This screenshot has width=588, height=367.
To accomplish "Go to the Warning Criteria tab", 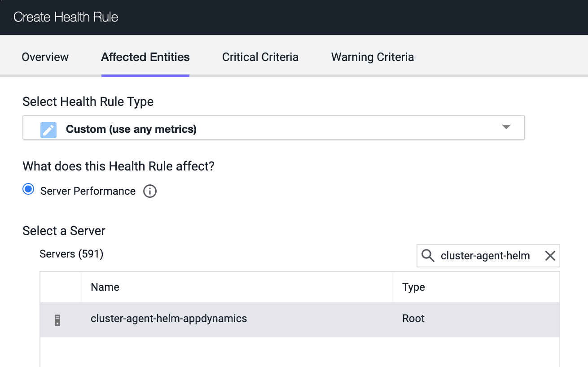I will [372, 57].
